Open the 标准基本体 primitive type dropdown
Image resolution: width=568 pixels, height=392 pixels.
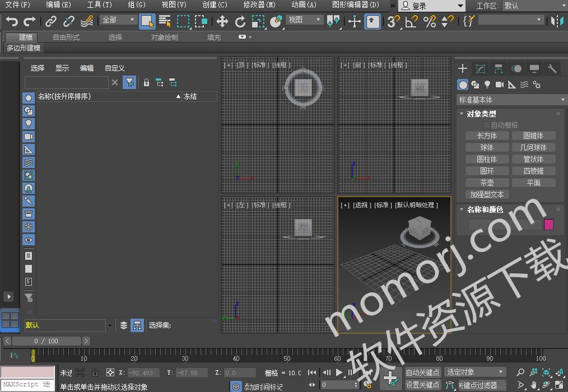pos(511,100)
